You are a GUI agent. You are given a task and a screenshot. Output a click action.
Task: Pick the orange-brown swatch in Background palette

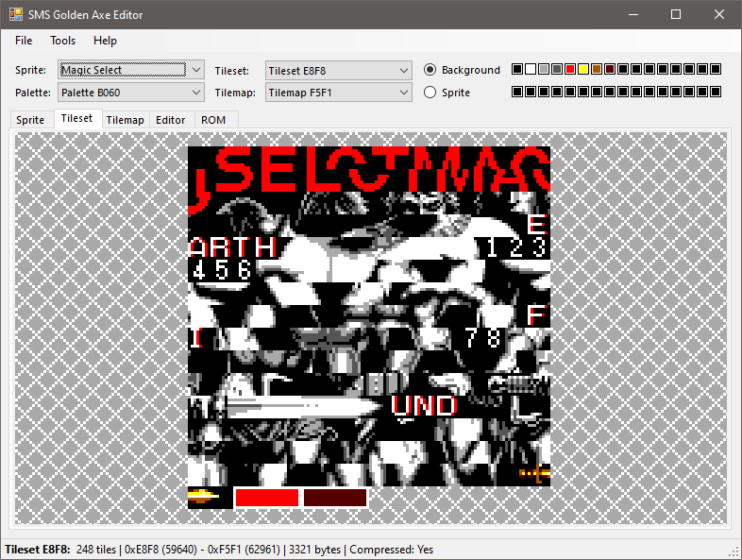click(597, 69)
